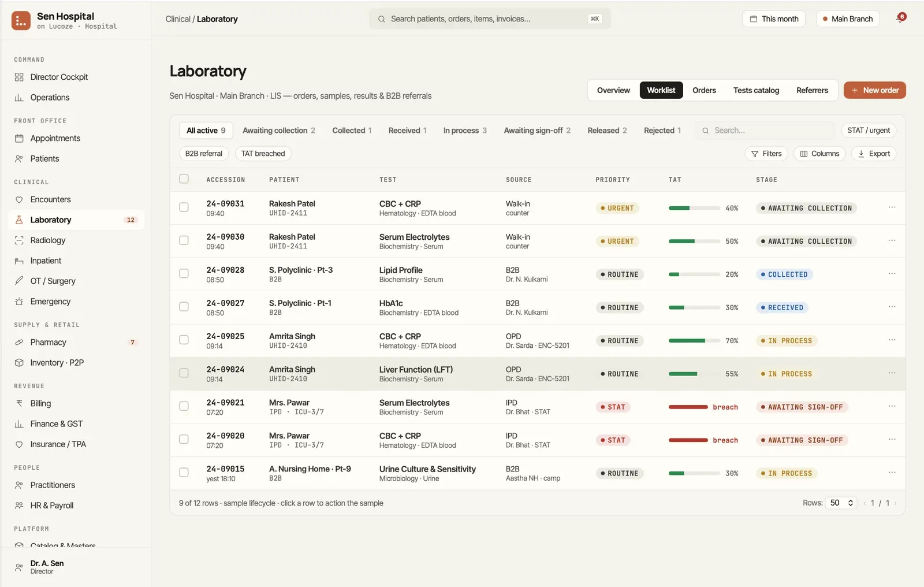Open the Referrers tab
Image resolution: width=924 pixels, height=587 pixels.
(812, 90)
